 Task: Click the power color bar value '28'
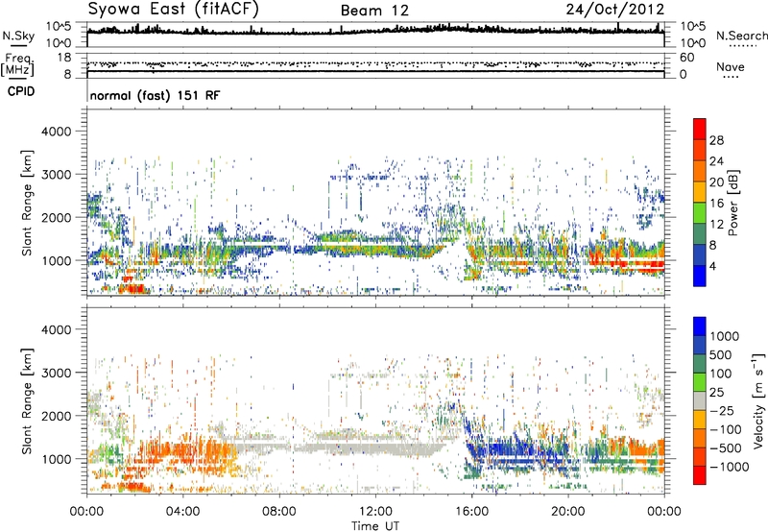click(716, 140)
